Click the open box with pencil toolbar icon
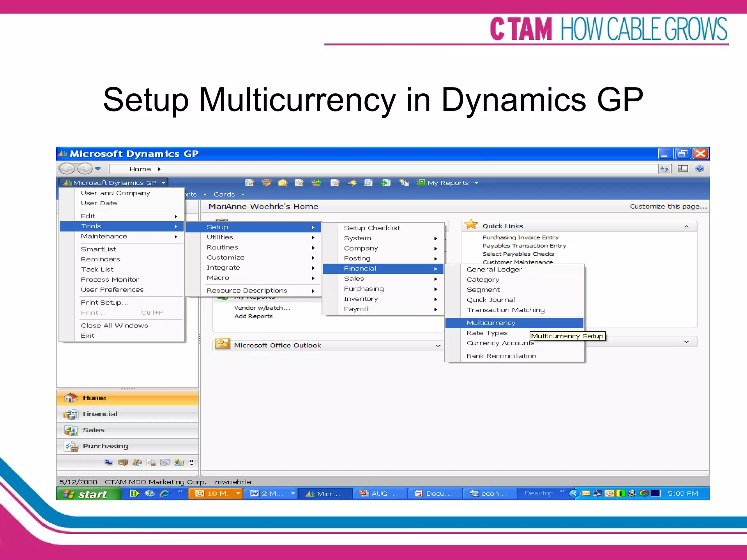 tap(267, 183)
